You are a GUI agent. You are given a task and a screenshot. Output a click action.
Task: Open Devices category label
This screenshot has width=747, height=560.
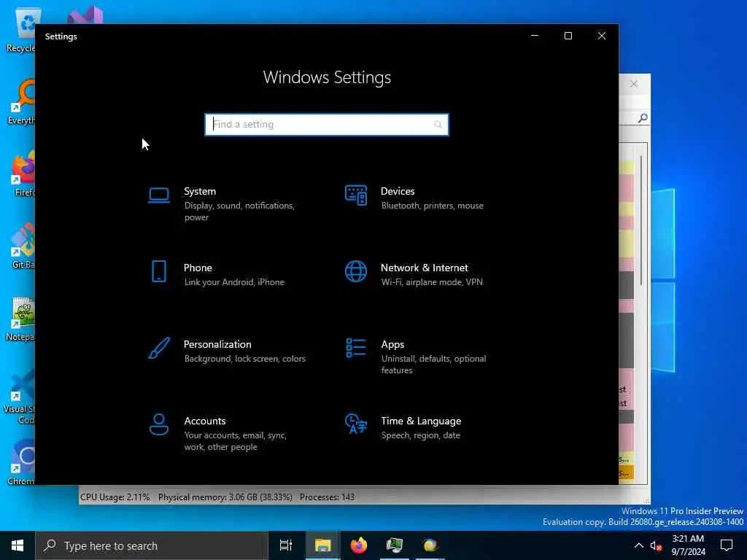[x=398, y=192]
